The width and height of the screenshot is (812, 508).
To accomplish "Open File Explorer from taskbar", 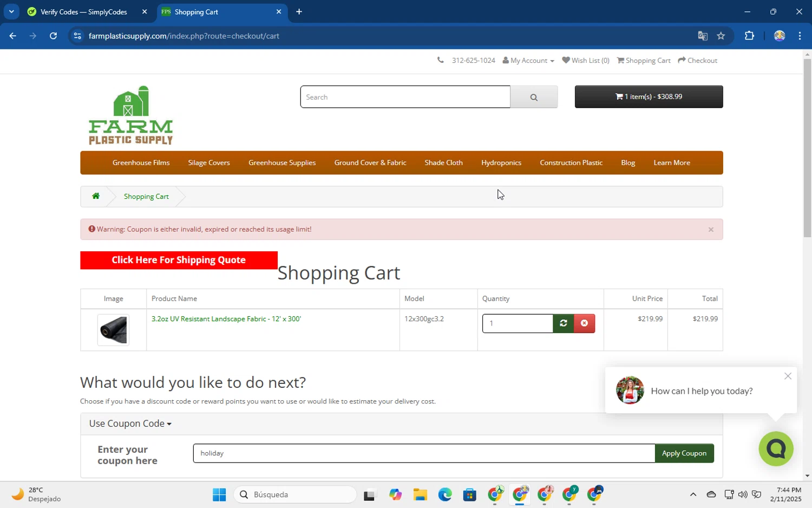I will [420, 495].
